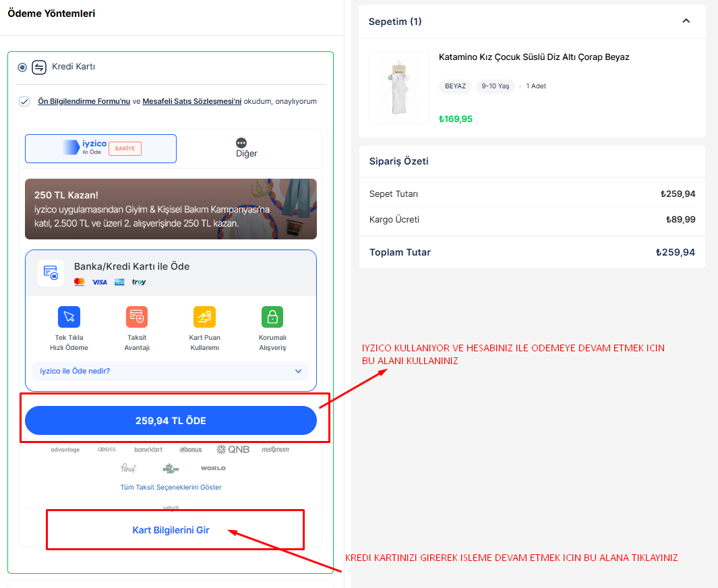Select the Kredi Kartı radio button

23,67
